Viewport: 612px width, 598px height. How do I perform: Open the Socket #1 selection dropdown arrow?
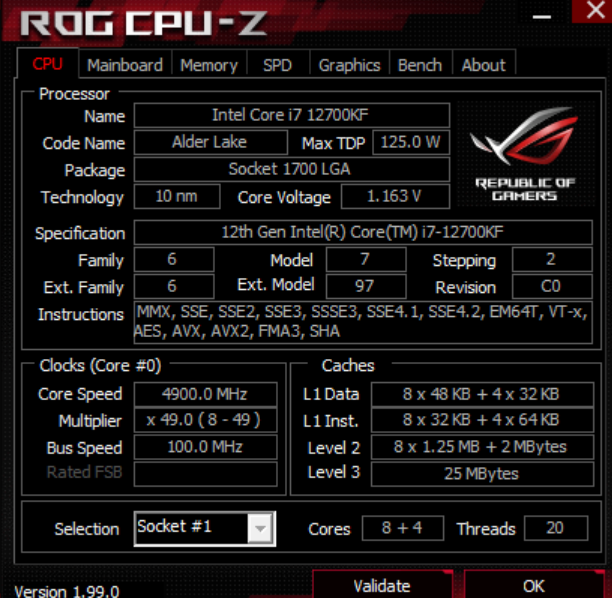click(260, 529)
